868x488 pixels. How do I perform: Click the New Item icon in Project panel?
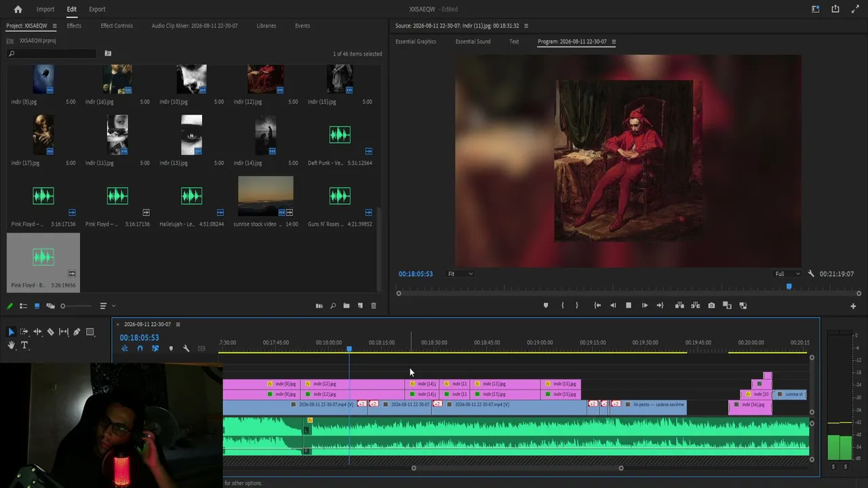point(360,306)
